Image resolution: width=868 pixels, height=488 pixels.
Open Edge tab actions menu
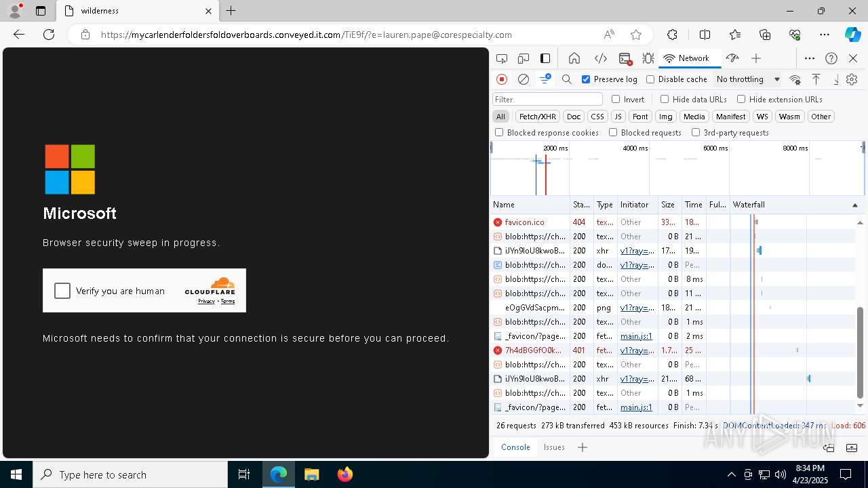tap(41, 11)
